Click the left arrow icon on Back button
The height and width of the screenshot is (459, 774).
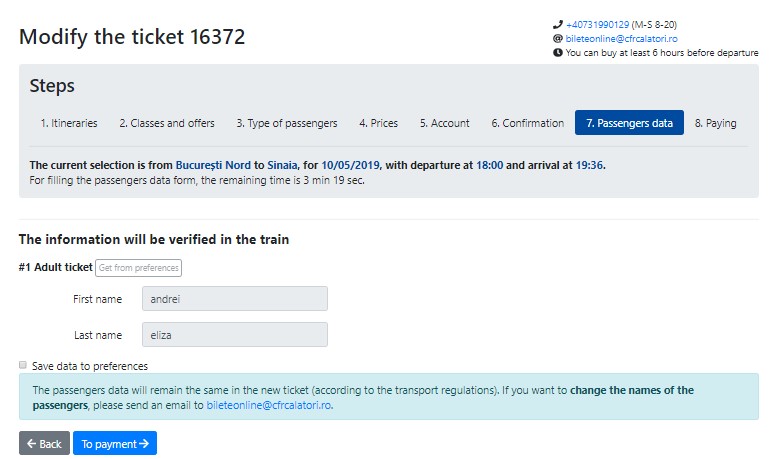[32, 444]
